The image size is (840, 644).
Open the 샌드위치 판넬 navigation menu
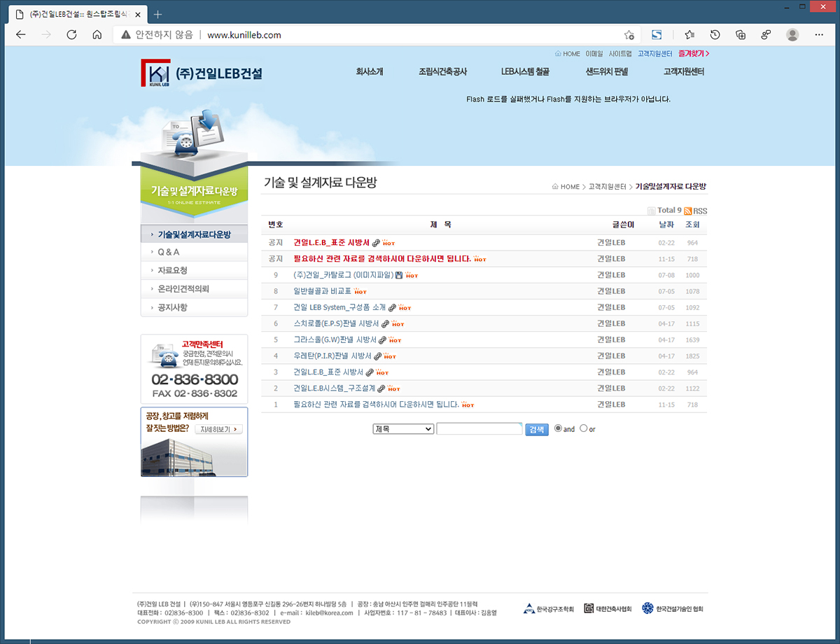point(607,71)
